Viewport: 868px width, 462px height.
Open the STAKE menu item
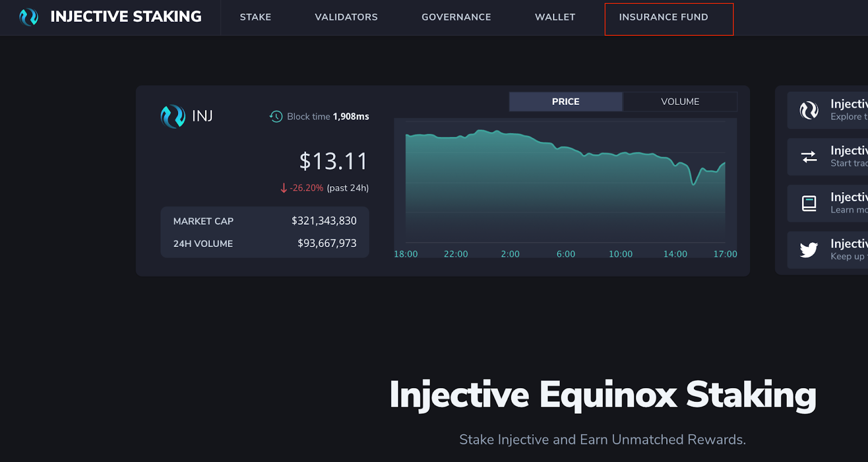pyautogui.click(x=256, y=17)
